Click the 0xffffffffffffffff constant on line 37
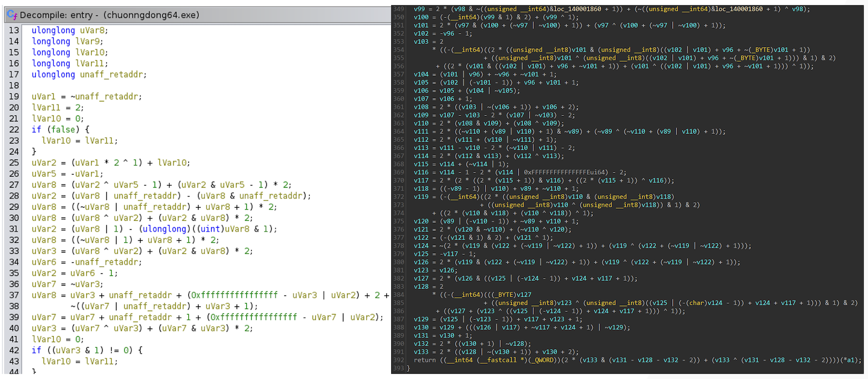868x379 pixels. (234, 295)
